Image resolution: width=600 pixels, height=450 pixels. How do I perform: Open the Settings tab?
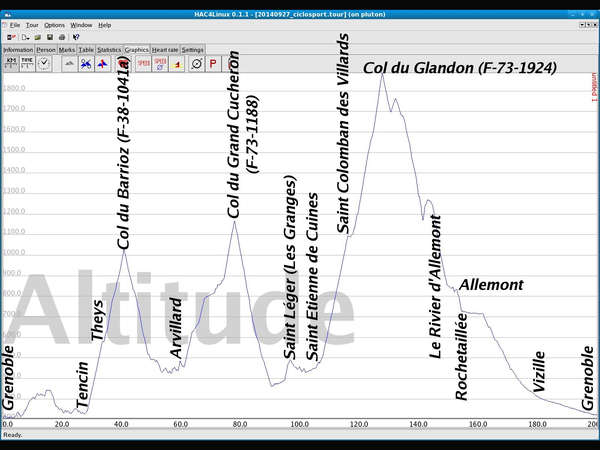click(x=193, y=48)
